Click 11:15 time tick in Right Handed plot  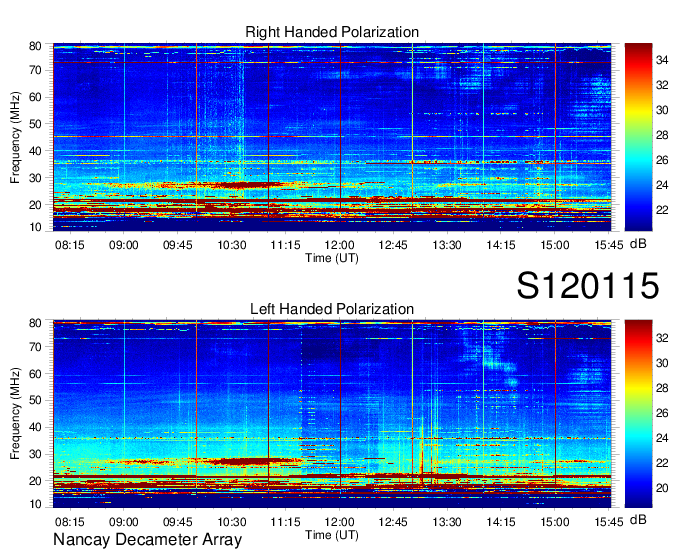coord(285,245)
